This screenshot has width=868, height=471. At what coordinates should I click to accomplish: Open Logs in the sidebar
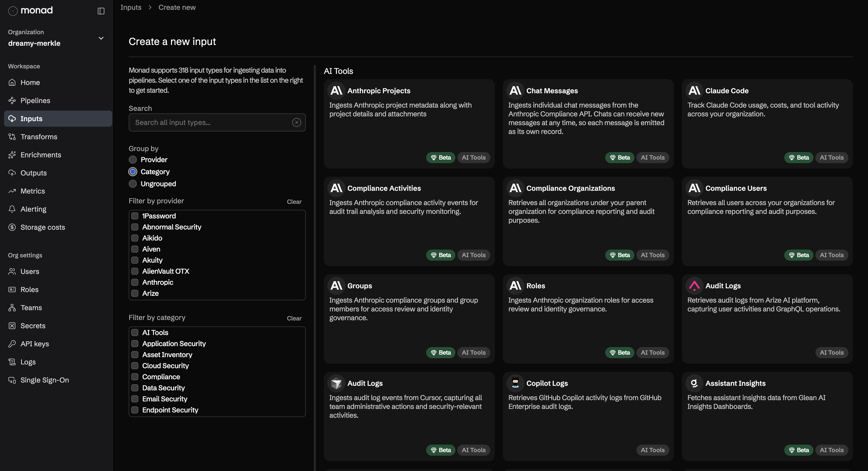[58, 362]
